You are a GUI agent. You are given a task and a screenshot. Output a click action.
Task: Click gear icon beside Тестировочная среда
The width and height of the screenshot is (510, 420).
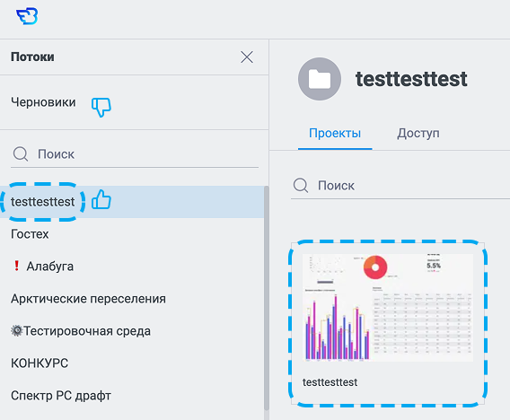(x=16, y=330)
